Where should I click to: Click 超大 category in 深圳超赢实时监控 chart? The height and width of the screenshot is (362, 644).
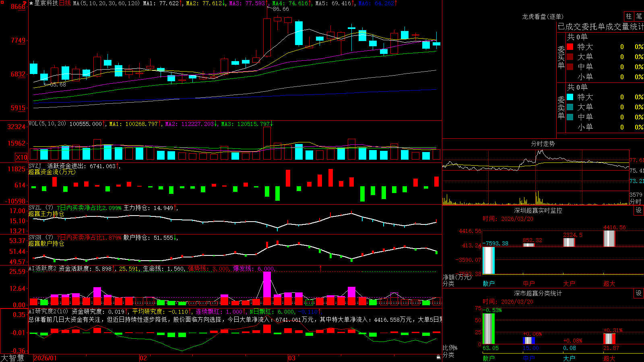tap(609, 284)
